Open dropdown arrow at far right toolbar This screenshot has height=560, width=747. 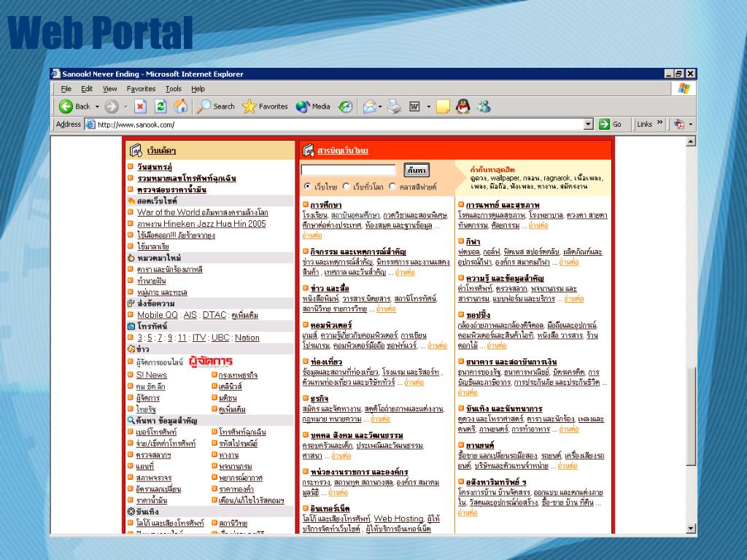pyautogui.click(x=691, y=125)
